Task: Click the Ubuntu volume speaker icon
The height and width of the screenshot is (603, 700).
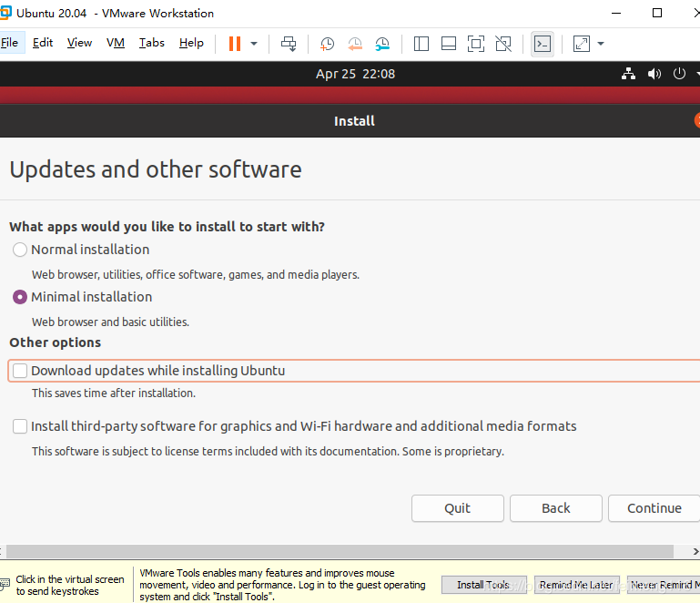Action: (654, 74)
